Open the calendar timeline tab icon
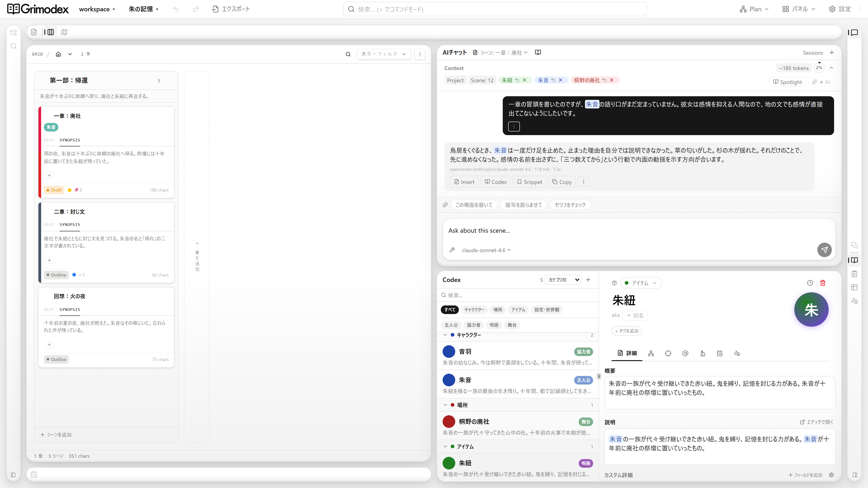 tap(720, 353)
